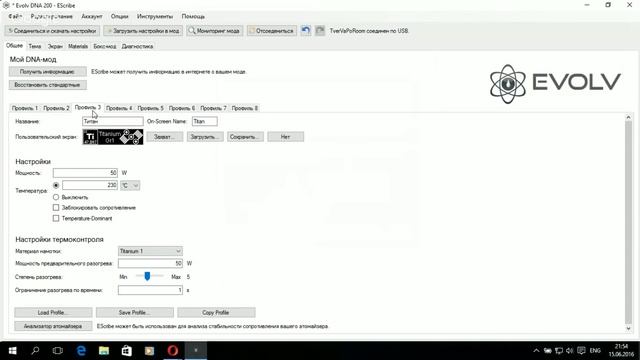Select Профиль 4 tab
Image resolution: width=640 pixels, height=360 pixels.
119,108
